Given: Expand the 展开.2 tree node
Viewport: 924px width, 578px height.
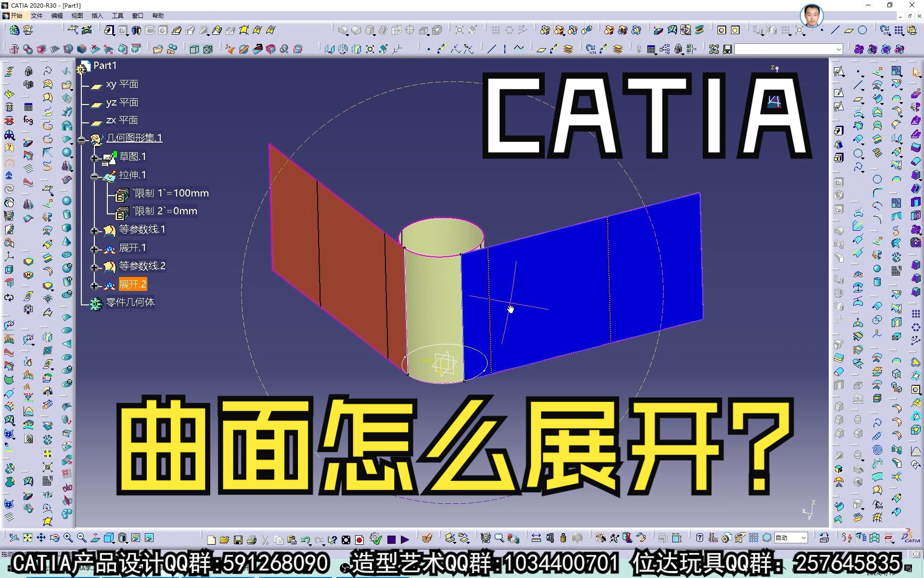Looking at the screenshot, I should 94,286.
